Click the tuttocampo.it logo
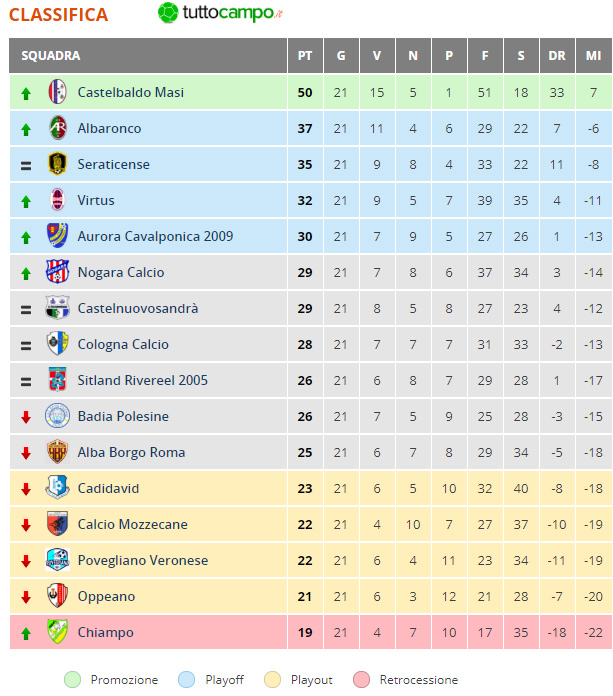Viewport: 613px width, 696px height. tap(220, 13)
